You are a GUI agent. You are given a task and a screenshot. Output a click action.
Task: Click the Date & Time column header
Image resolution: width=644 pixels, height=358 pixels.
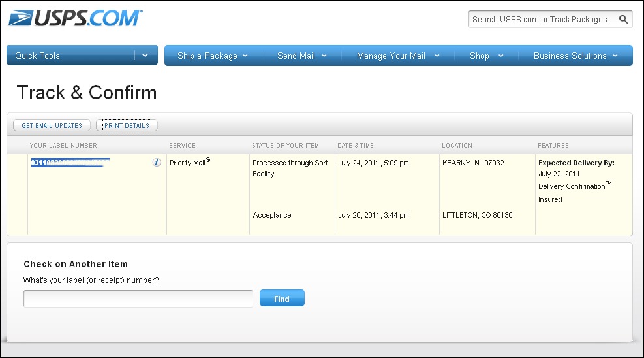coord(356,146)
